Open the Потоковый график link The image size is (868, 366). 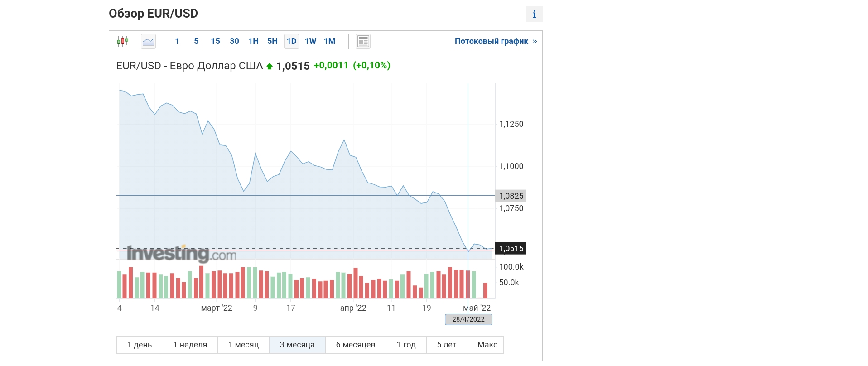point(491,41)
